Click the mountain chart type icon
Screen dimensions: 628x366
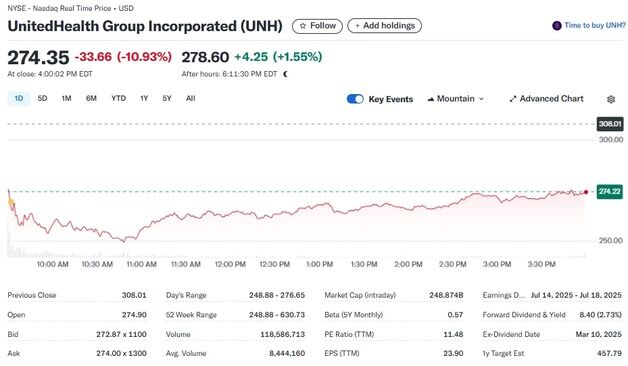click(431, 99)
